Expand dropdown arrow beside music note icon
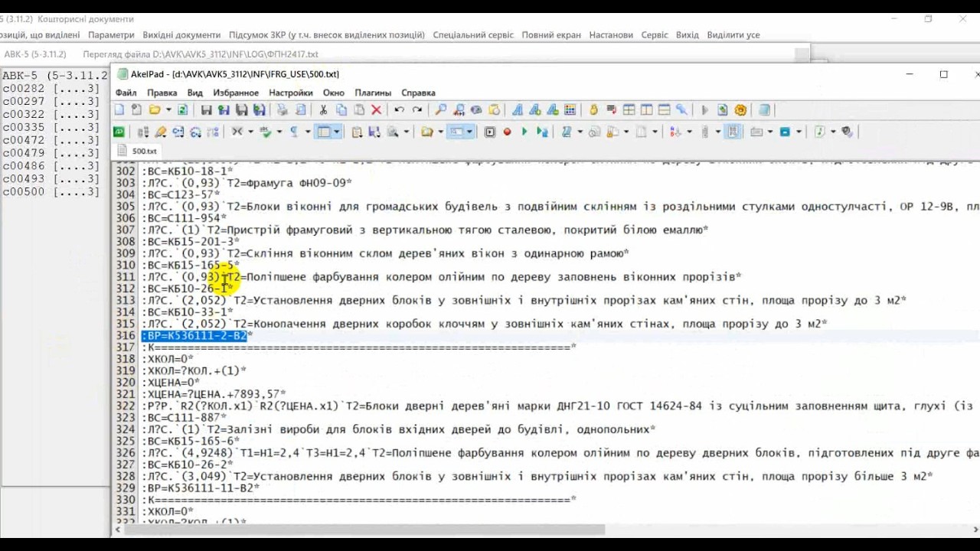Image resolution: width=980 pixels, height=551 pixels. click(x=834, y=132)
